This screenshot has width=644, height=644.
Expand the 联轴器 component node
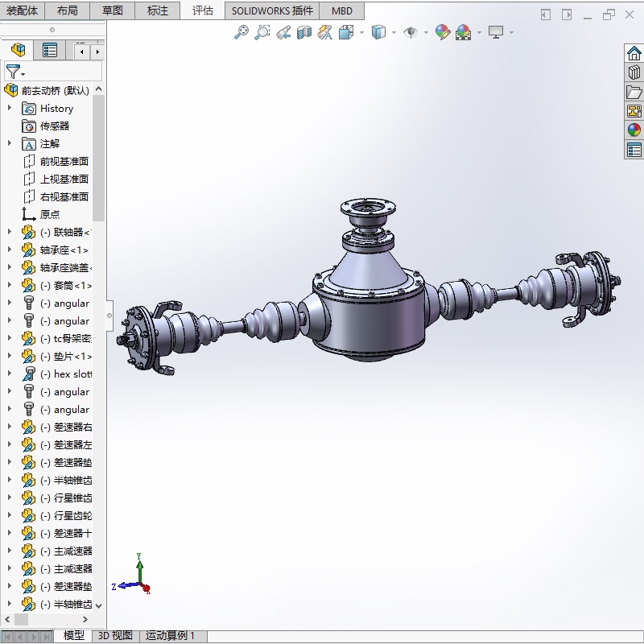coord(10,231)
